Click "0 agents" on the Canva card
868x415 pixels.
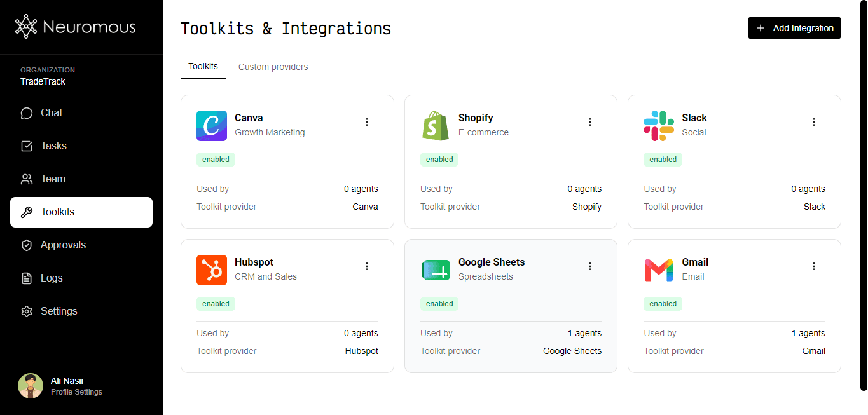click(x=361, y=189)
